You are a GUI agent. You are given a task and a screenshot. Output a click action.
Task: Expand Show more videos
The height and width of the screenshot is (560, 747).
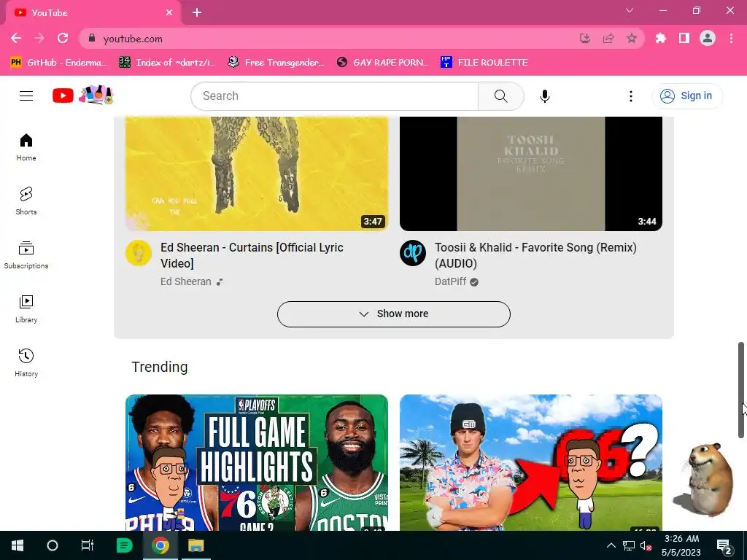coord(393,314)
